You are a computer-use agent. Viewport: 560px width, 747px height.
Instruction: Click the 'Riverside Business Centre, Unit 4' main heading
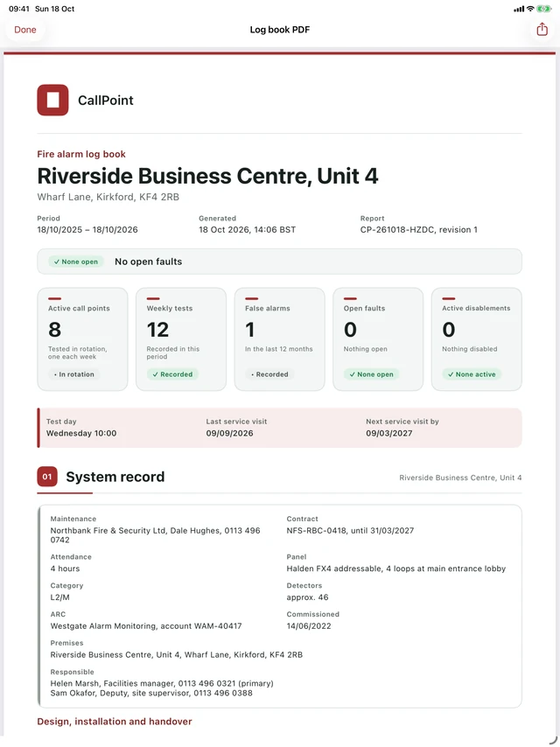(x=207, y=176)
